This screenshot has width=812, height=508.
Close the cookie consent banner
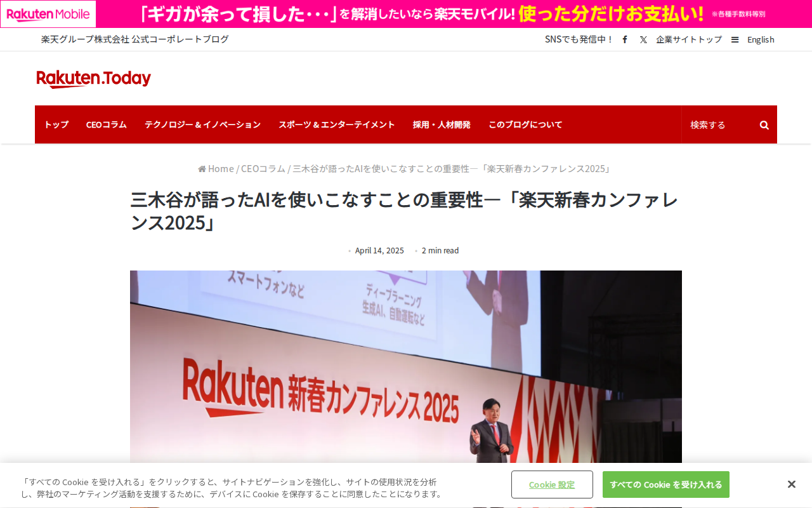click(791, 485)
